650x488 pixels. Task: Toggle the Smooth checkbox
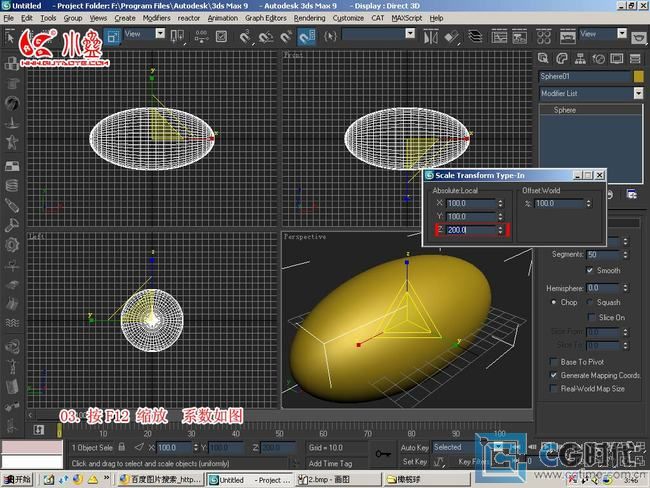click(x=589, y=270)
